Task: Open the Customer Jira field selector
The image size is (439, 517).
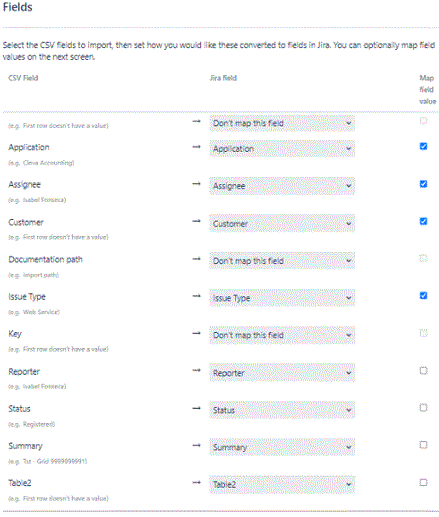Action: [282, 224]
